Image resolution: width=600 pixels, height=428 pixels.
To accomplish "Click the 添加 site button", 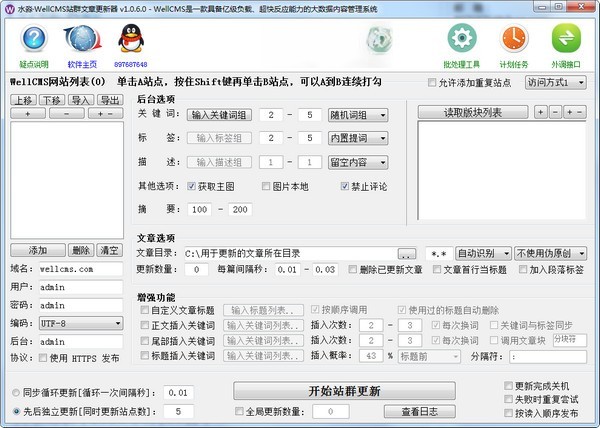I will (x=38, y=251).
